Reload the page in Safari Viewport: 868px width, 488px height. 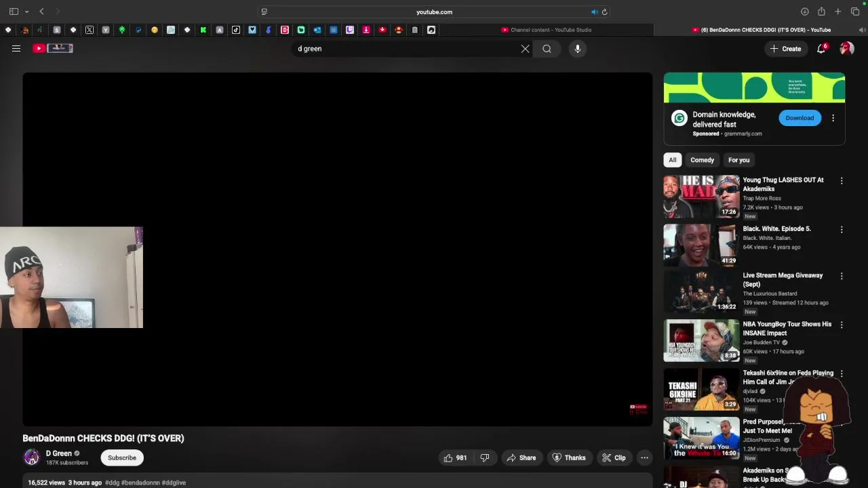pos(604,12)
